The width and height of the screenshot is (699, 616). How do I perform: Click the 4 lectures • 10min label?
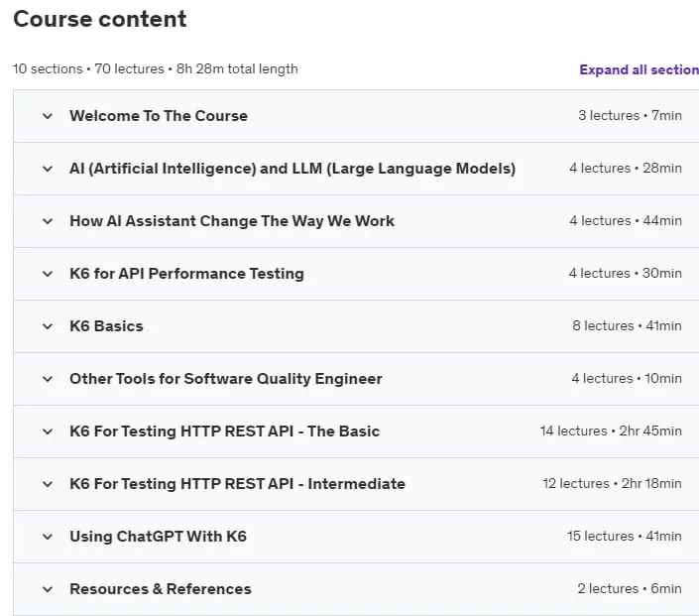click(x=627, y=379)
